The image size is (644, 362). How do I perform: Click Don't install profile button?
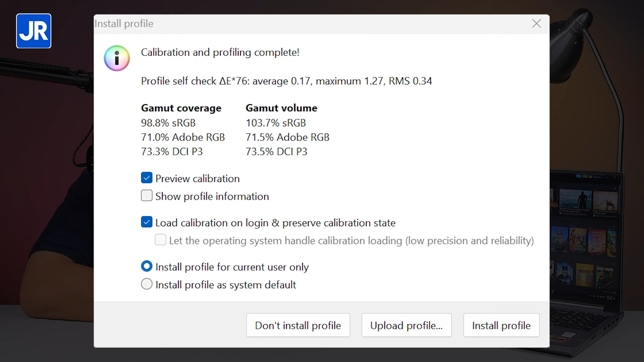point(298,325)
